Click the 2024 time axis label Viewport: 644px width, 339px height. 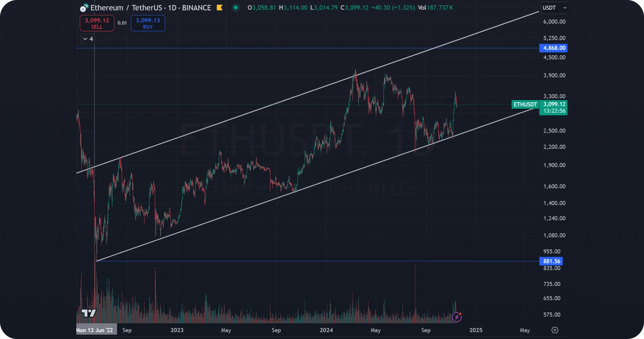326,330
